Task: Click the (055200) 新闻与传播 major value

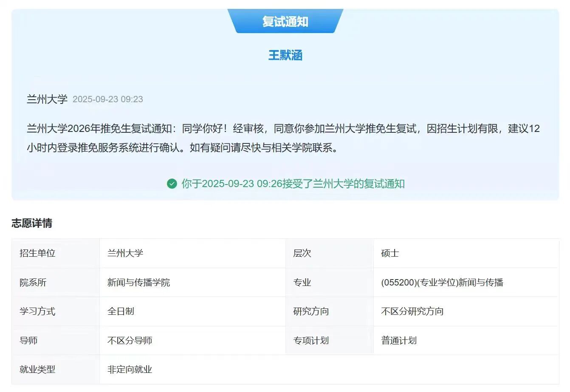Action: point(442,283)
